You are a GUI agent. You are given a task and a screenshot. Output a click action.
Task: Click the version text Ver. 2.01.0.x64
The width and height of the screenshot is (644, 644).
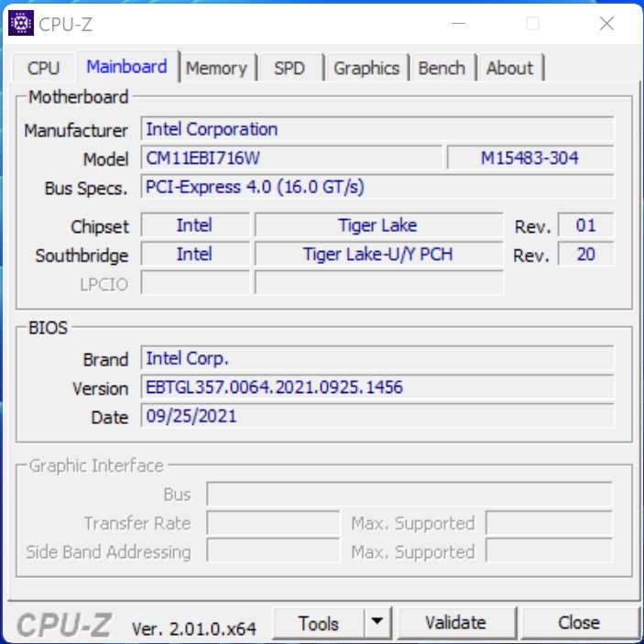click(194, 628)
